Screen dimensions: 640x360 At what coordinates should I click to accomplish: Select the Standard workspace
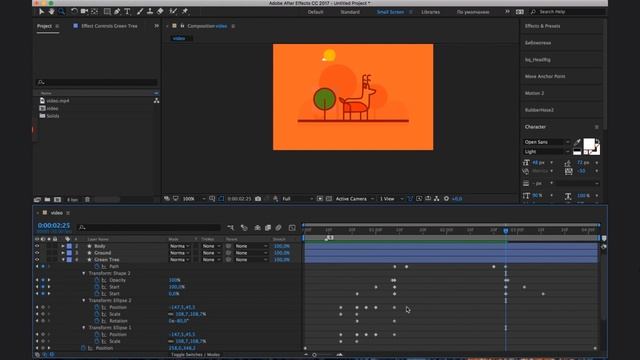(350, 12)
